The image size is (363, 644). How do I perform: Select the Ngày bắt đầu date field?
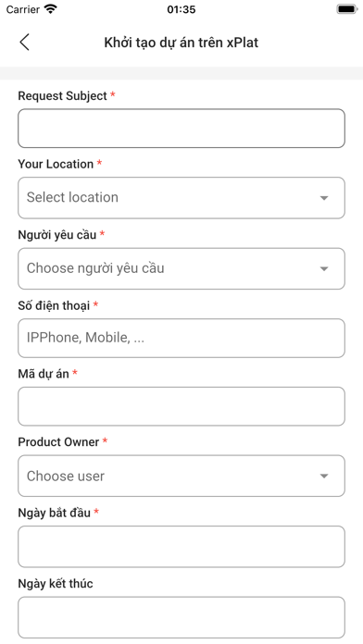tap(181, 547)
